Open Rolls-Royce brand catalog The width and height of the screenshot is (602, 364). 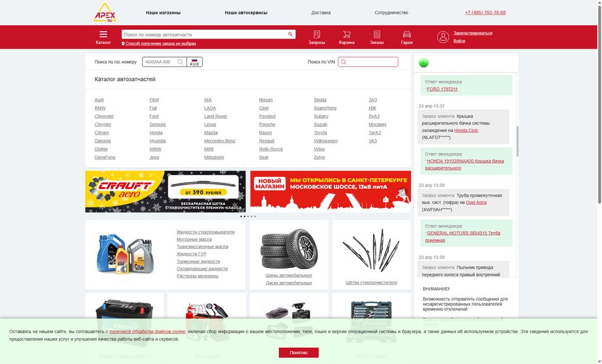pyautogui.click(x=271, y=149)
